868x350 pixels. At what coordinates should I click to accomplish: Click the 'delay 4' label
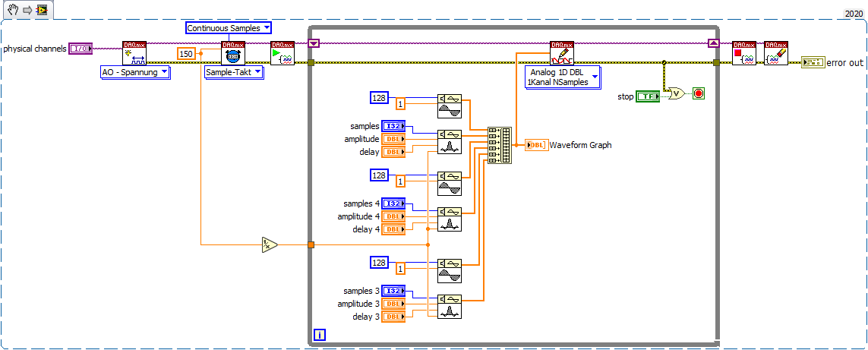click(367, 229)
